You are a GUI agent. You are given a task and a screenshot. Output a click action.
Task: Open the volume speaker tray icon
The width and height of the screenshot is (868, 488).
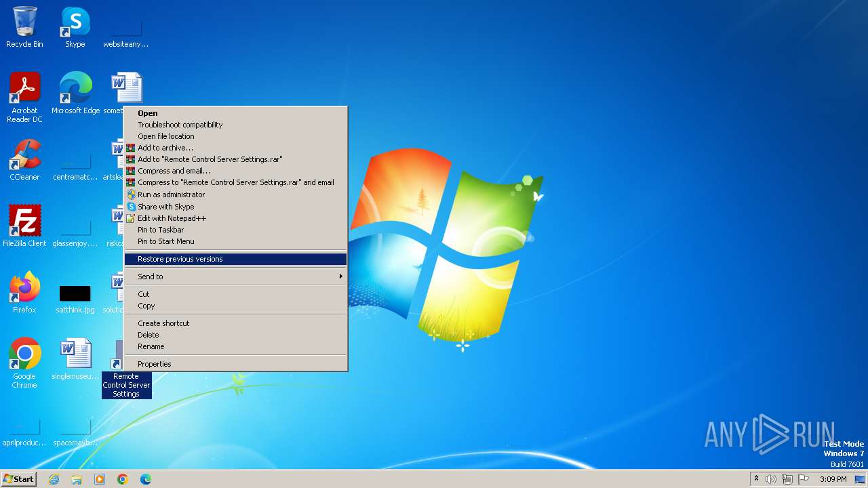771,479
